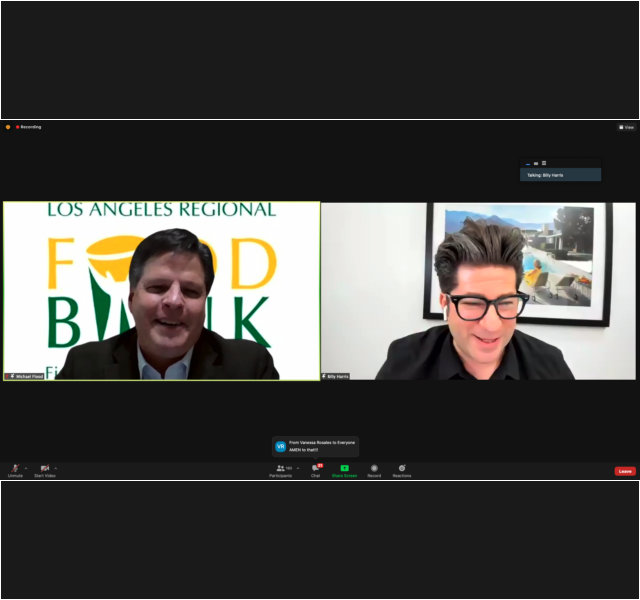Switch floating panel to grid view icon
Image resolution: width=640 pixels, height=600 pixels.
pyautogui.click(x=544, y=163)
